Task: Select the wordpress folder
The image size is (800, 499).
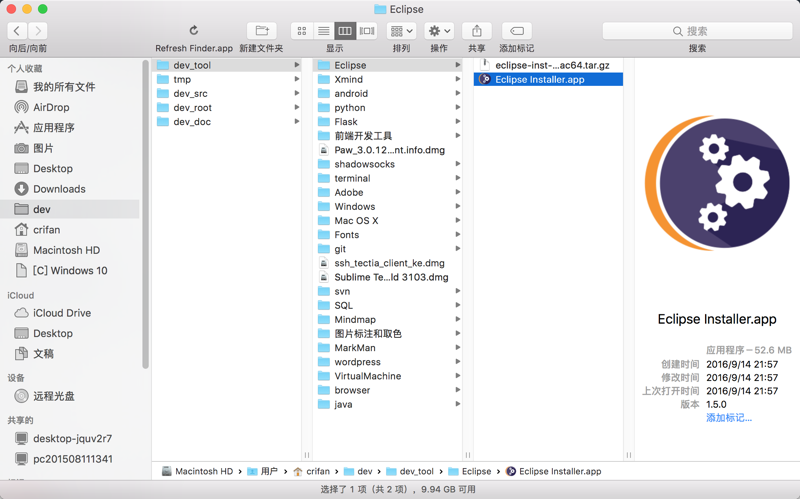Action: pos(388,362)
